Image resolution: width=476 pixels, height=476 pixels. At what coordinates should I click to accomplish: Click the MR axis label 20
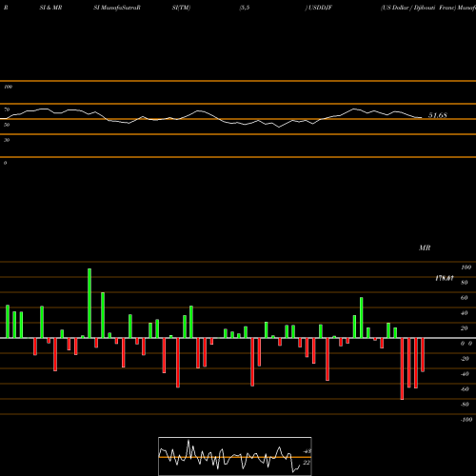click(x=465, y=328)
